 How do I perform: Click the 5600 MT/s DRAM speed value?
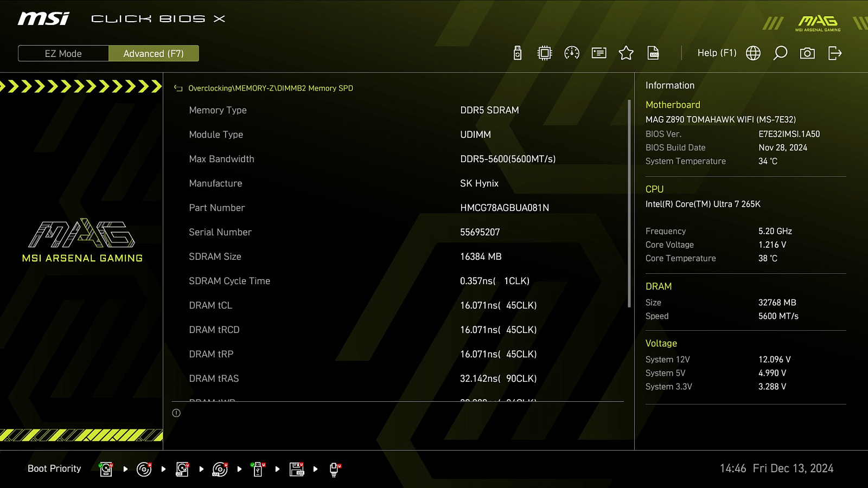pos(778,316)
